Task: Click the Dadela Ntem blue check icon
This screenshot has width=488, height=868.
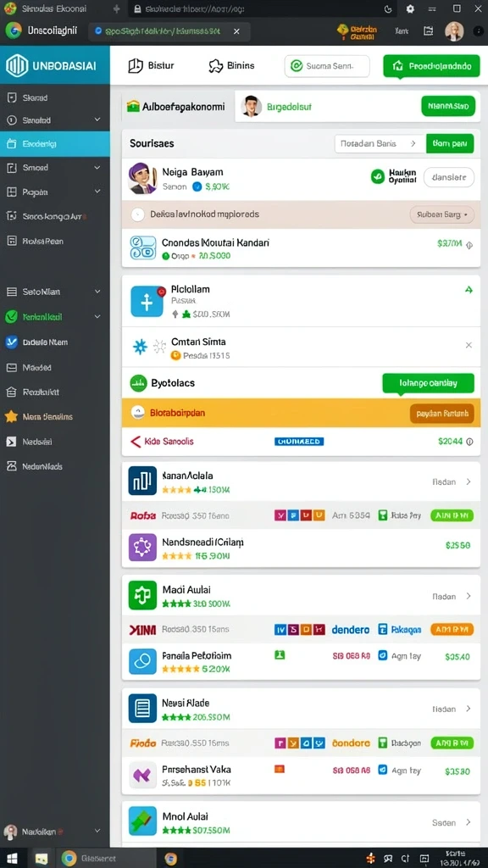Action: click(x=11, y=342)
